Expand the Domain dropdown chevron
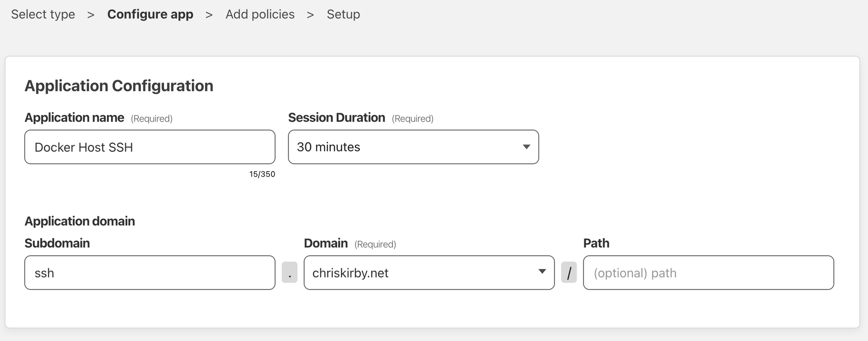This screenshot has height=341, width=868. click(542, 271)
